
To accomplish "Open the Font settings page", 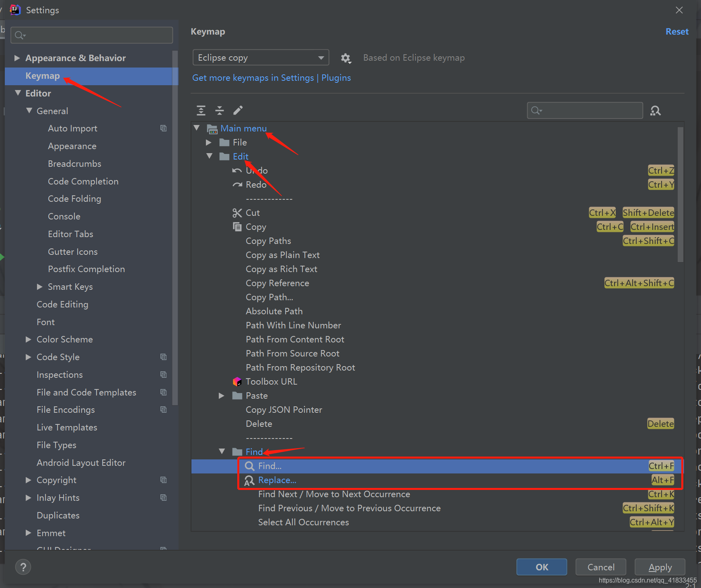I will click(x=45, y=322).
